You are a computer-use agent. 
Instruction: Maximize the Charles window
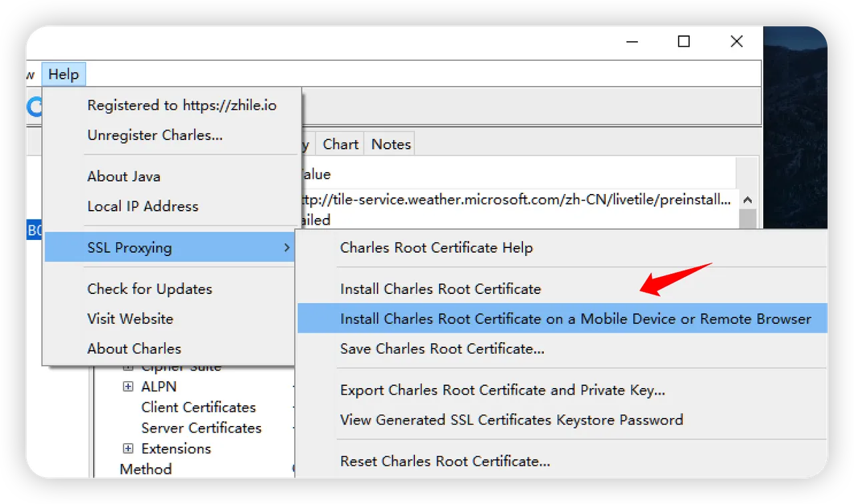pos(684,41)
